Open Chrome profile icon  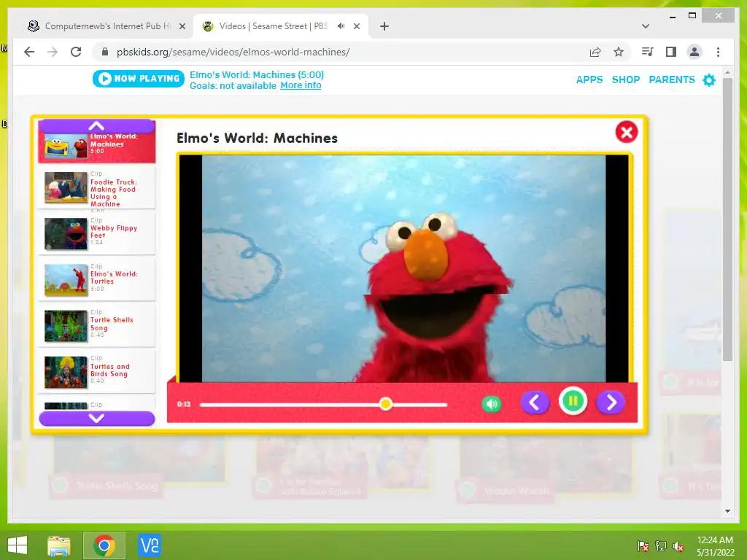tap(694, 52)
